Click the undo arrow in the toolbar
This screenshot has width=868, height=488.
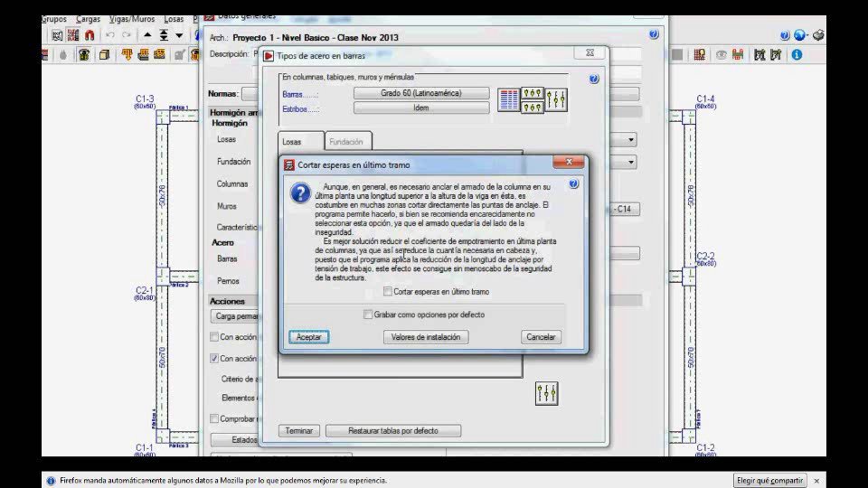tap(110, 35)
